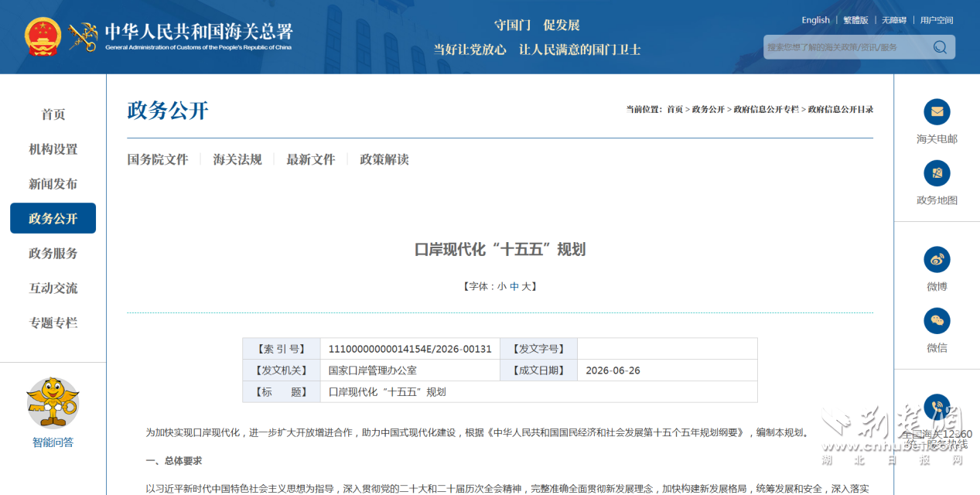Open the 微博 Weibo icon
Viewport: 980px width, 495px height.
(x=937, y=259)
